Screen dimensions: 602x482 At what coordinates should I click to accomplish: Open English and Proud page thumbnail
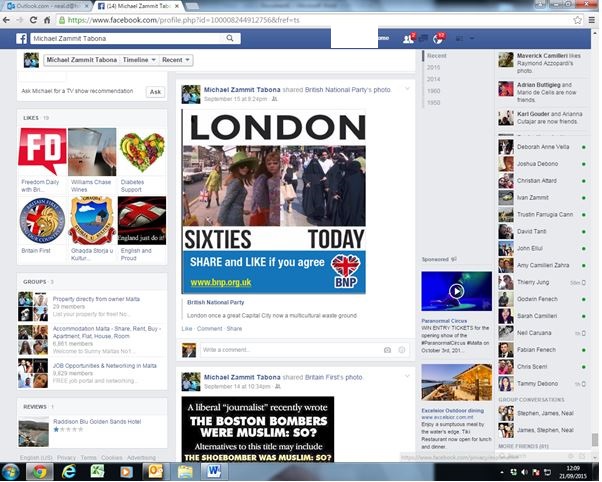point(142,220)
